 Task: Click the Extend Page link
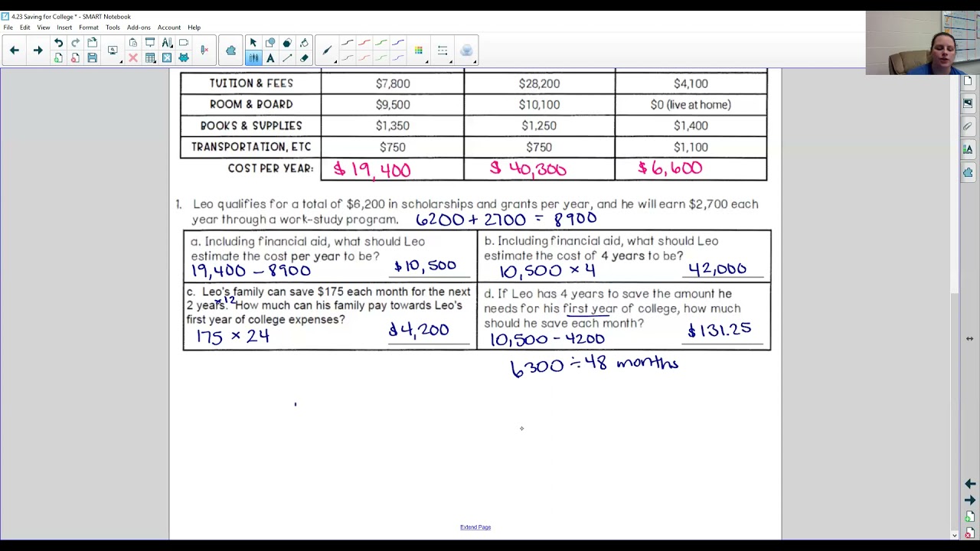pos(475,527)
